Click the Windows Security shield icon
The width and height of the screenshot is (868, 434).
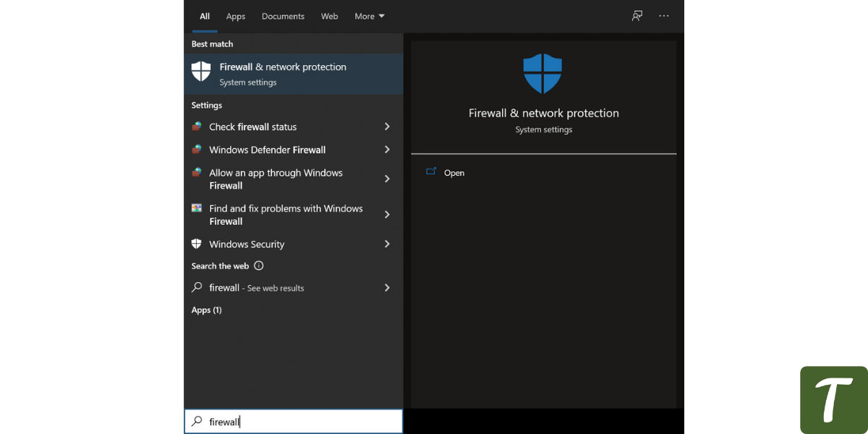click(197, 244)
